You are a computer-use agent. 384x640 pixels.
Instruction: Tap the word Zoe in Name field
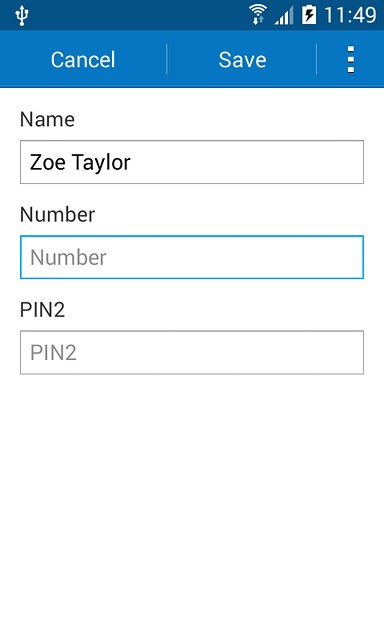[x=48, y=162]
